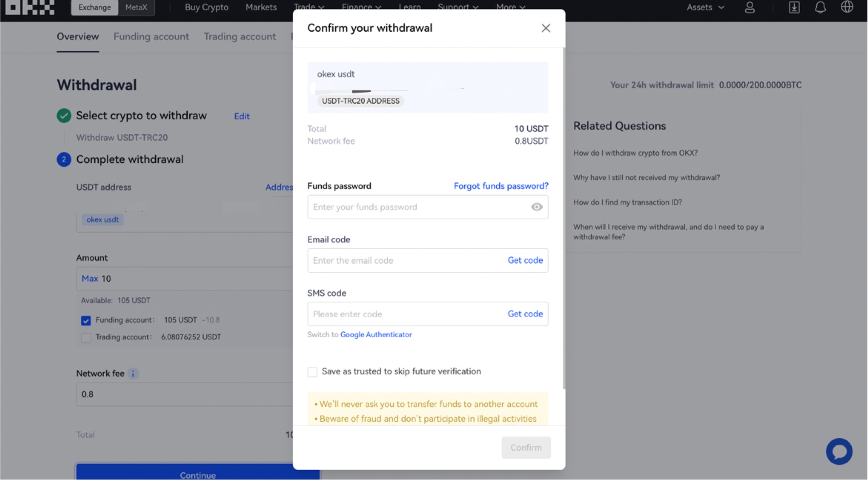Open the chat support bubble
Screen dimensions: 868x480
pos(839,451)
